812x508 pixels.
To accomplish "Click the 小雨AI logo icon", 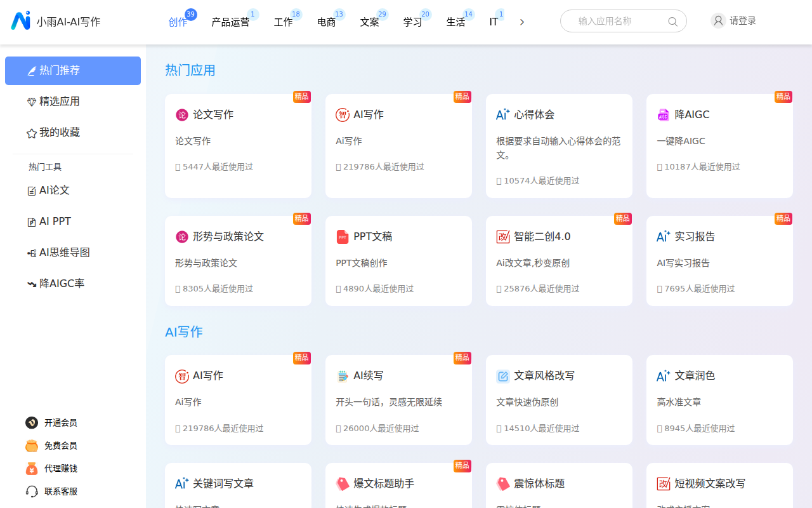I will point(20,21).
